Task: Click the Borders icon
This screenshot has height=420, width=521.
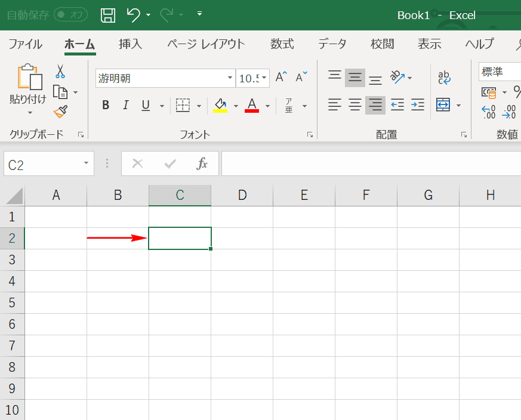Action: point(183,106)
